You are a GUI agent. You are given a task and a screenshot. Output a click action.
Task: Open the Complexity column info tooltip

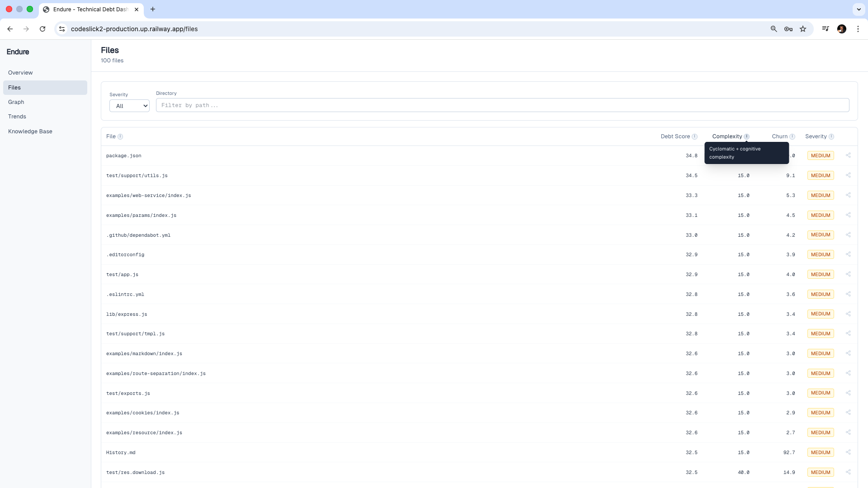(x=746, y=136)
